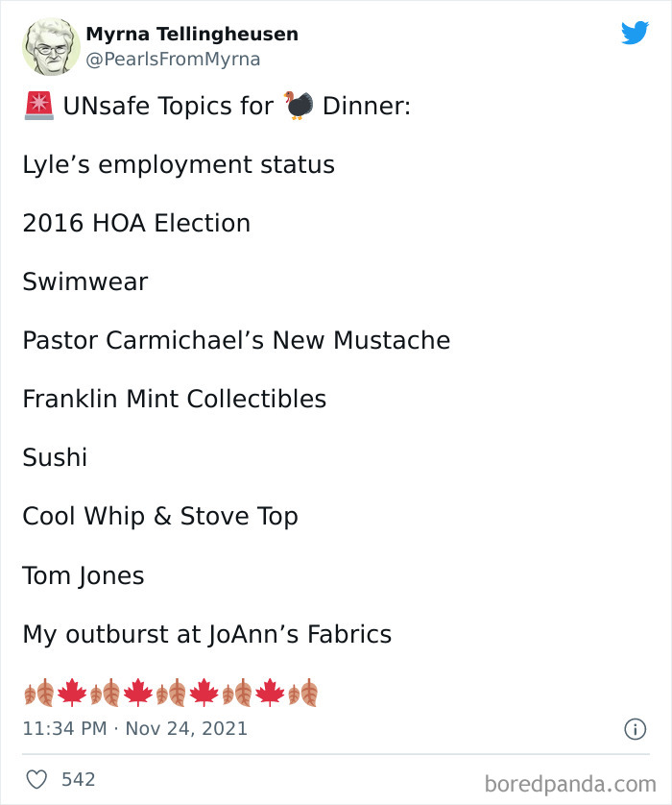Open the tweet info icon
The height and width of the screenshot is (805, 672).
click(x=635, y=729)
